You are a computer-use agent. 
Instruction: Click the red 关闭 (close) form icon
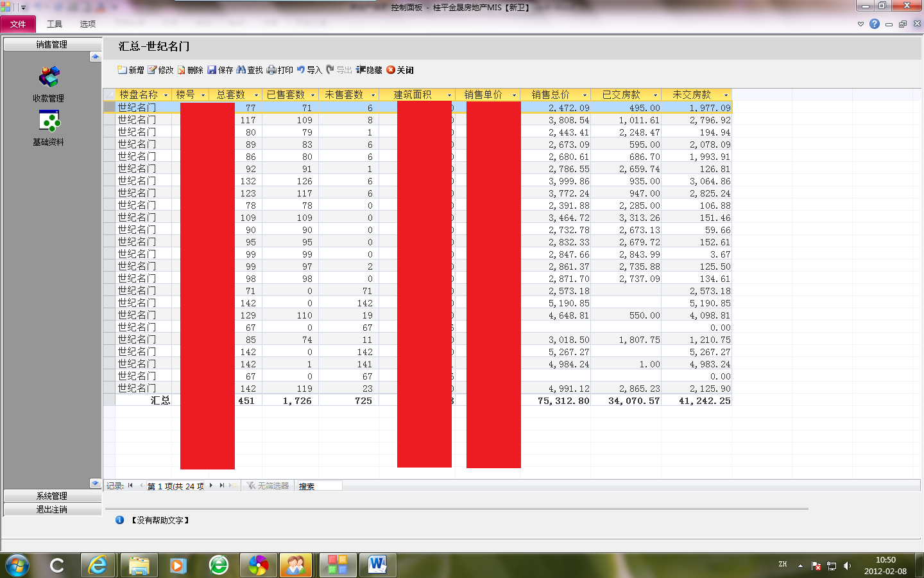(391, 70)
